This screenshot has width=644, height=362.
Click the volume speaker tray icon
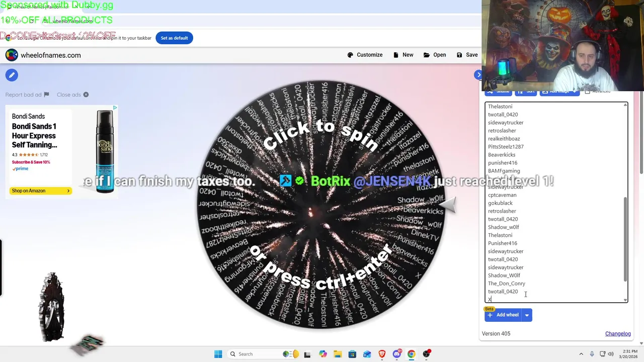tap(611, 354)
